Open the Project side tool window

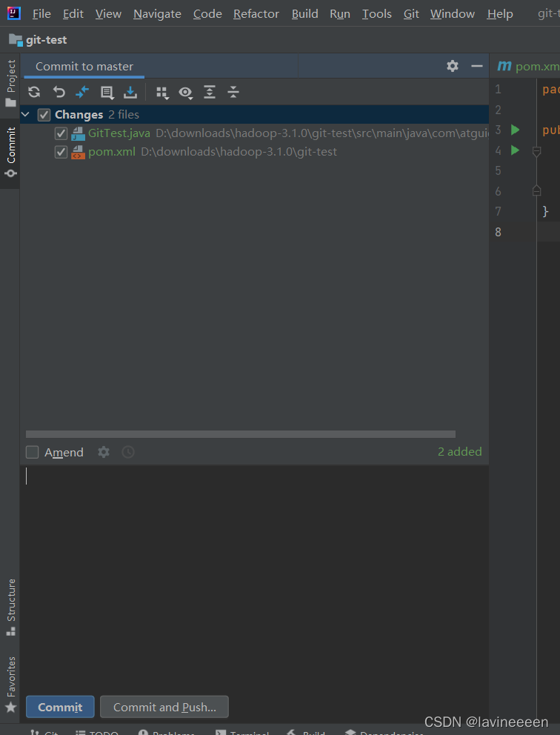(x=10, y=84)
